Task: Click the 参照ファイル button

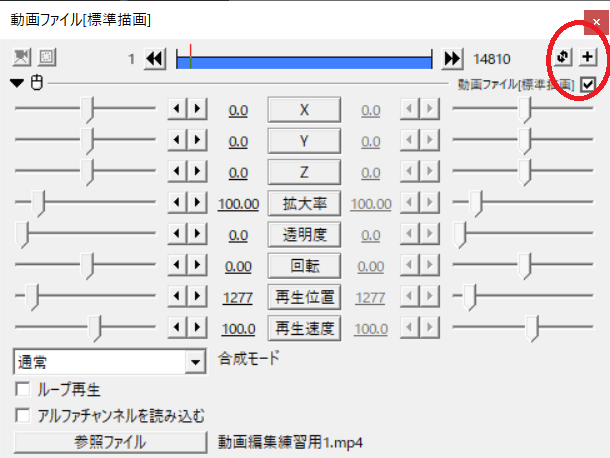Action: pos(110,442)
